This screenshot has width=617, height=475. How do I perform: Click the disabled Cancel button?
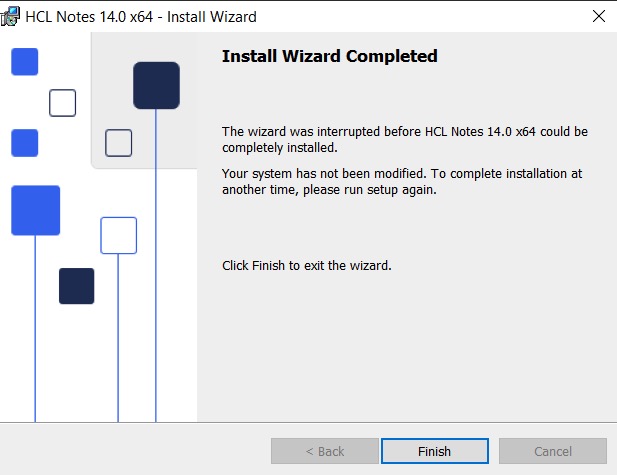[x=552, y=451]
